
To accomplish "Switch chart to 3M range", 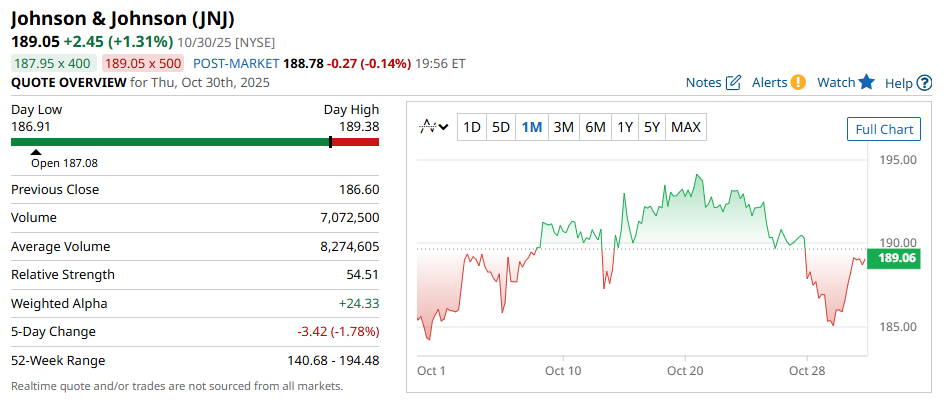I will [x=563, y=127].
